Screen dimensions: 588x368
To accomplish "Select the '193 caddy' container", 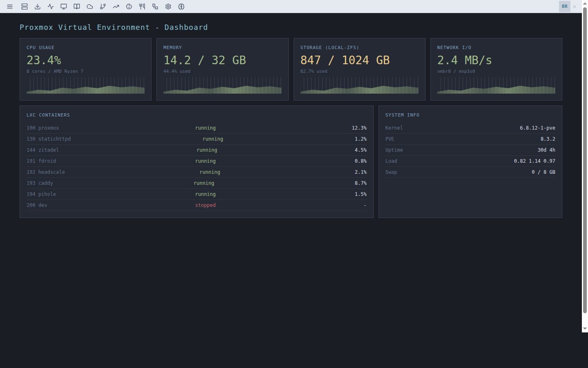I will click(196, 183).
